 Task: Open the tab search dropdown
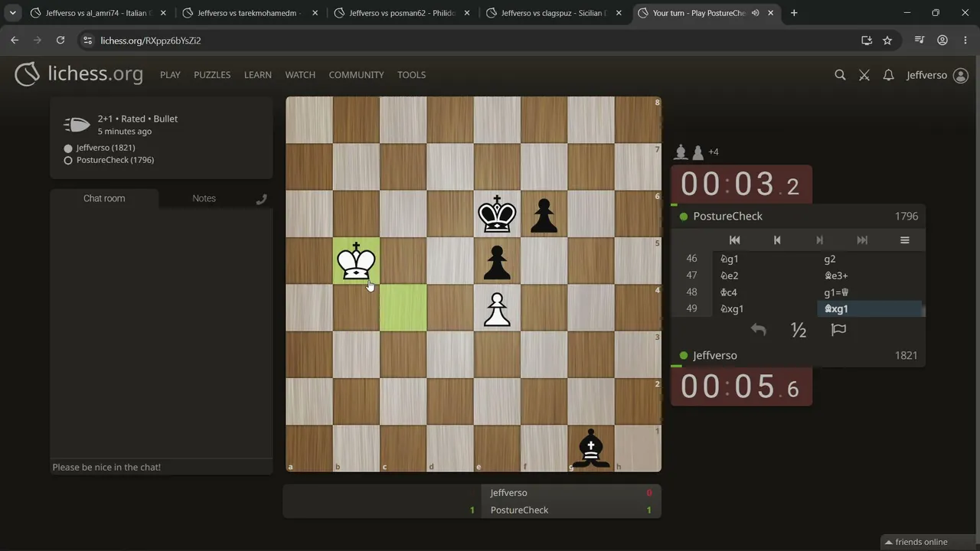[x=13, y=13]
